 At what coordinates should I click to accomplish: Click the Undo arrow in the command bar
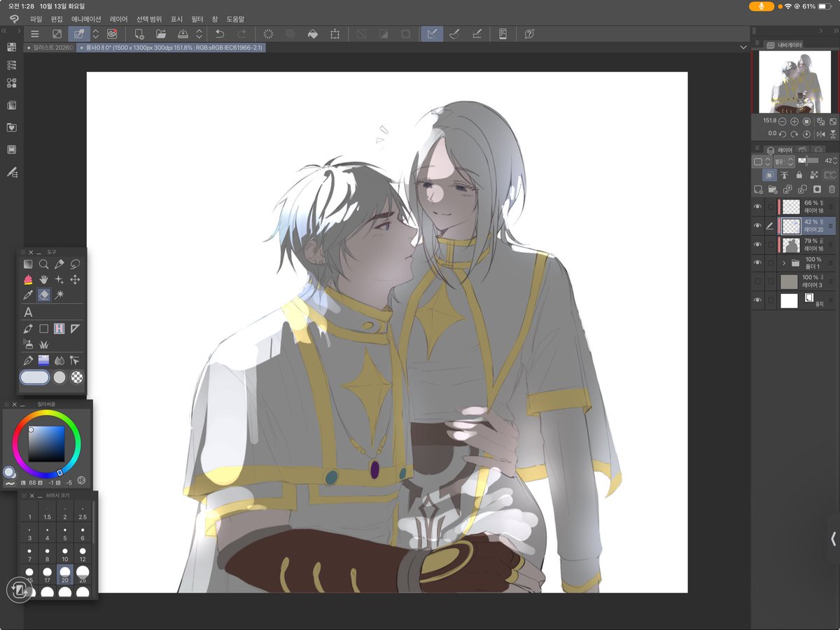point(220,34)
